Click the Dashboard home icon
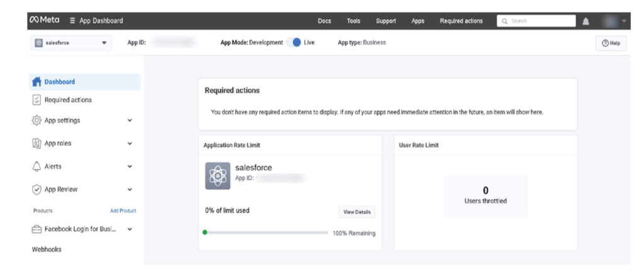 tap(36, 82)
